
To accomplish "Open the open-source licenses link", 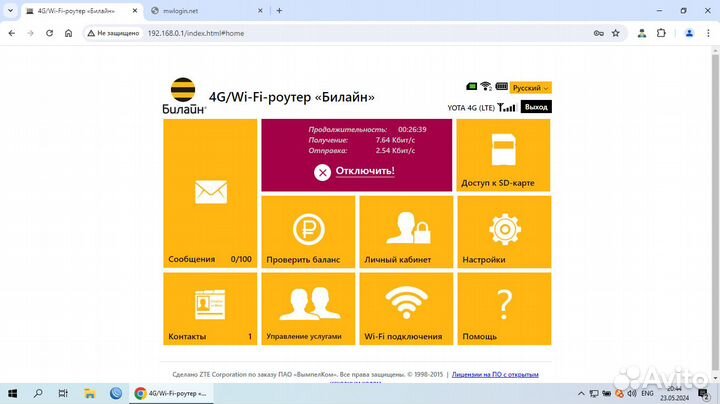I will click(x=495, y=374).
